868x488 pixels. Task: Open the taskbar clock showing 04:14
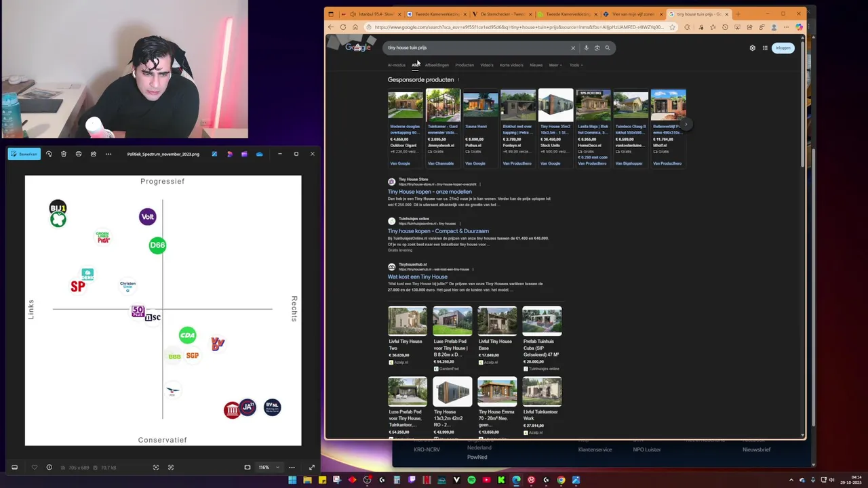(x=850, y=480)
